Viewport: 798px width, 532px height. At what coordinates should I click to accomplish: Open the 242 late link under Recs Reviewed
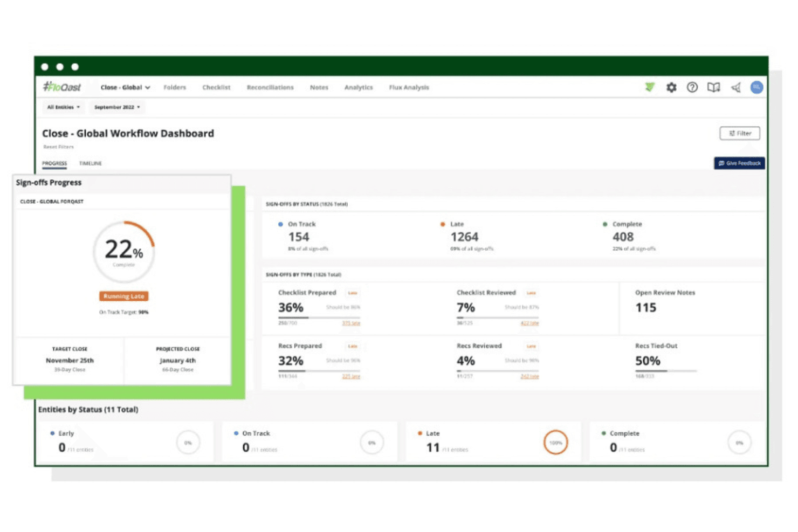529,376
